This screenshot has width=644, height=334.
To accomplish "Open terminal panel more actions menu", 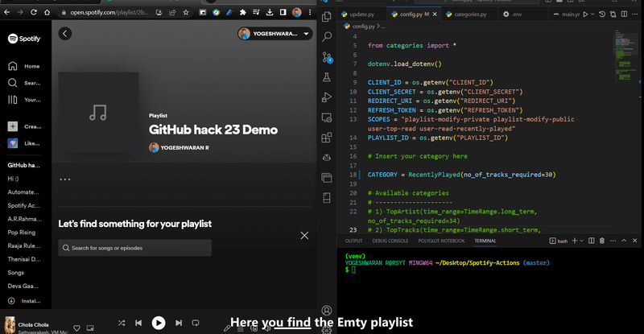I will [x=613, y=241].
